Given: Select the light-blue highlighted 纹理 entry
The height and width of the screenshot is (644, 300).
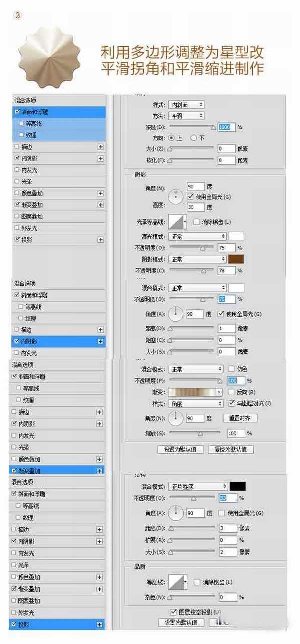Looking at the screenshot, I should [60, 135].
